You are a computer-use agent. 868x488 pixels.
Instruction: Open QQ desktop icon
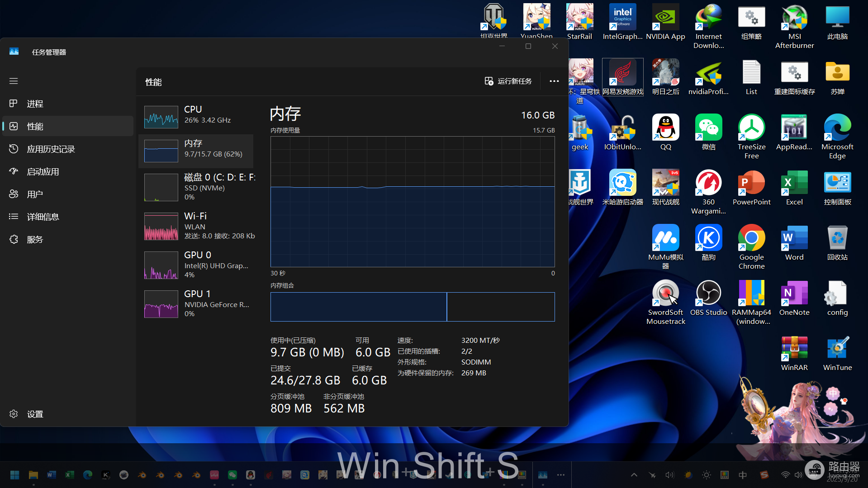[x=665, y=133]
